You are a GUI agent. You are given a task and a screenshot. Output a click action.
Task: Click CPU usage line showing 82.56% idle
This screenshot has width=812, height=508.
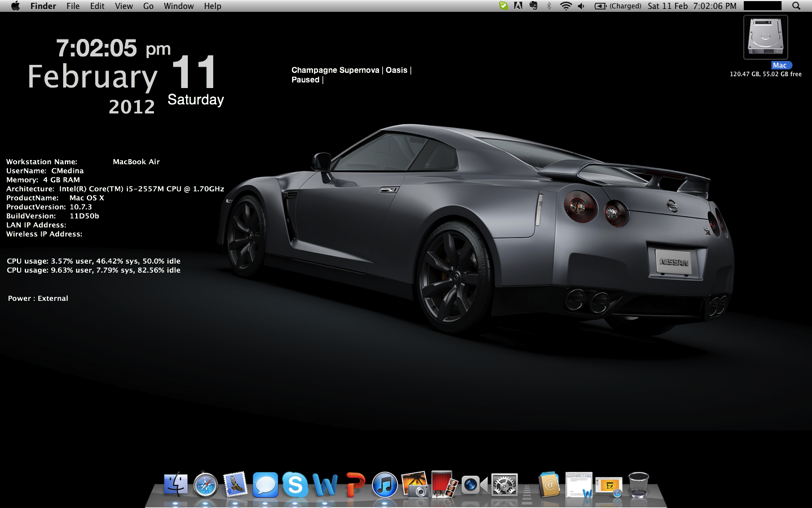coord(94,270)
